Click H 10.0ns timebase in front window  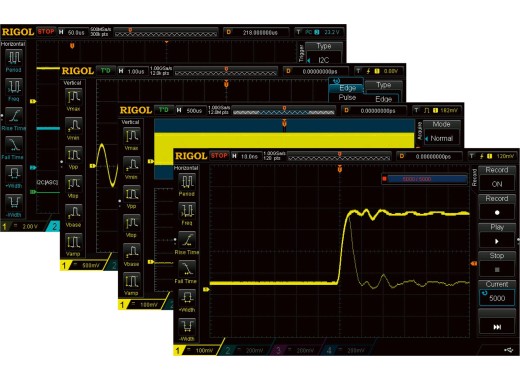click(246, 156)
